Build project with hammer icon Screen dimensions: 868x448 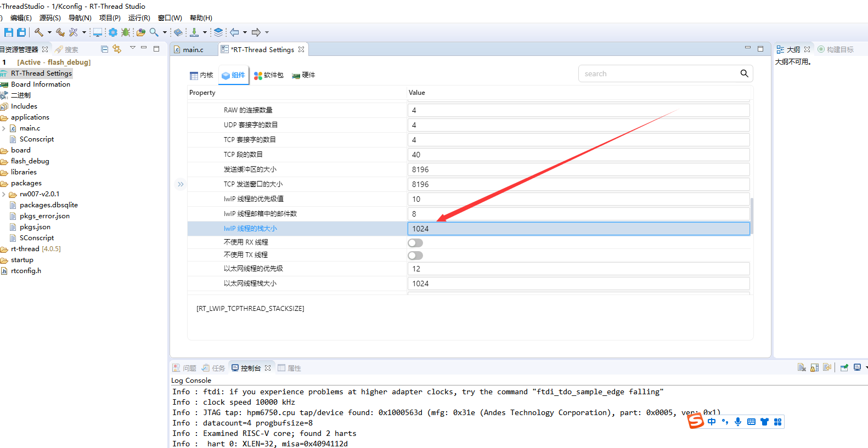39,32
